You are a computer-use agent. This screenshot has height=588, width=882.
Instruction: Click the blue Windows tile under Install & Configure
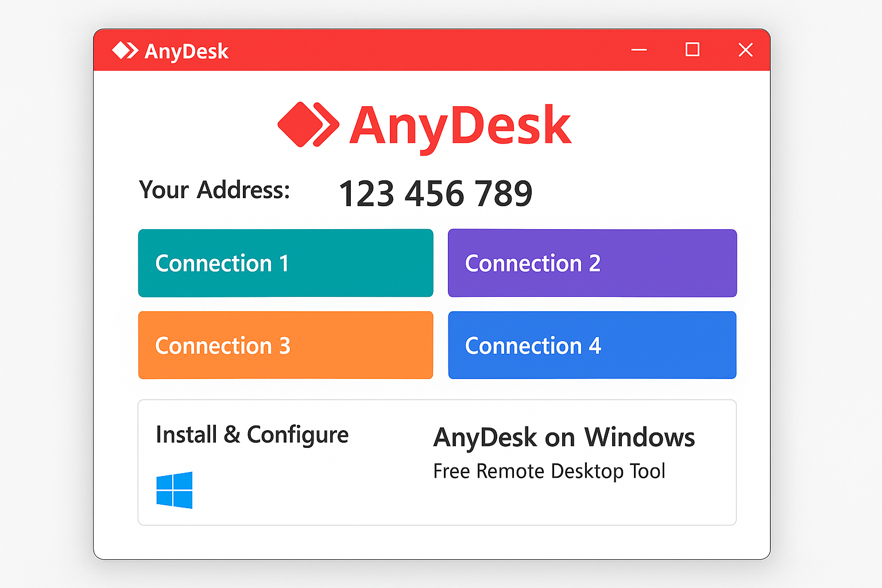175,489
